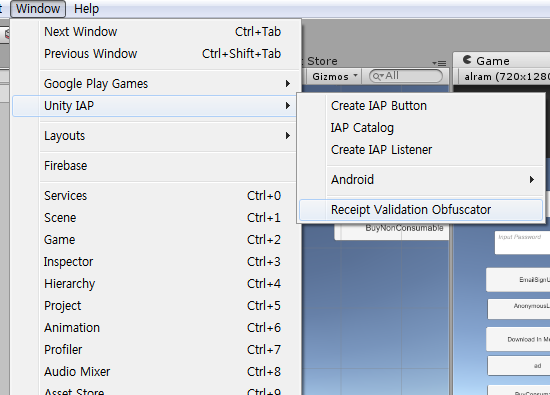Open the alram (720x1280) resolution dropdown
Viewport: 550px width, 395px height.
click(x=505, y=76)
